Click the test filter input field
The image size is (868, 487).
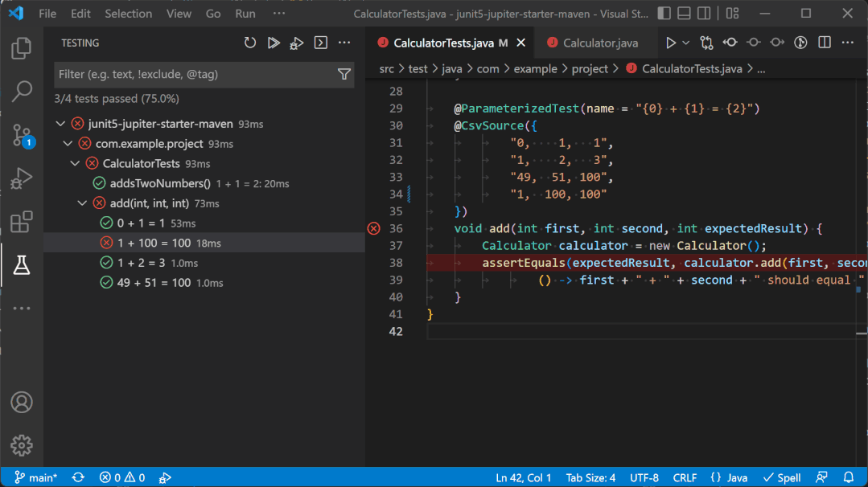[195, 74]
